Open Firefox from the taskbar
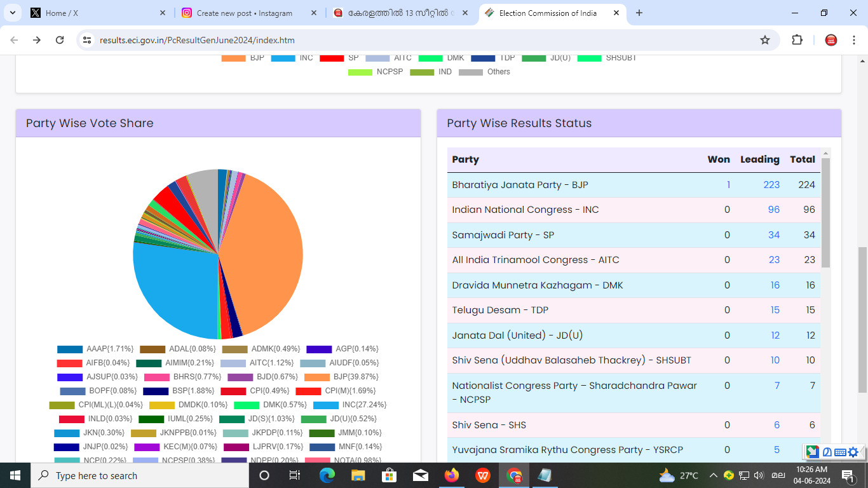Image resolution: width=868 pixels, height=488 pixels. 452,475
